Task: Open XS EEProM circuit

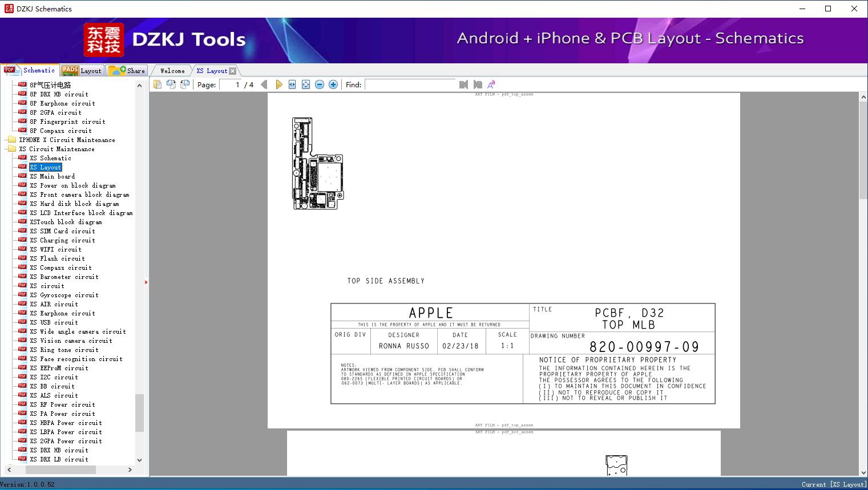Action: pyautogui.click(x=59, y=368)
